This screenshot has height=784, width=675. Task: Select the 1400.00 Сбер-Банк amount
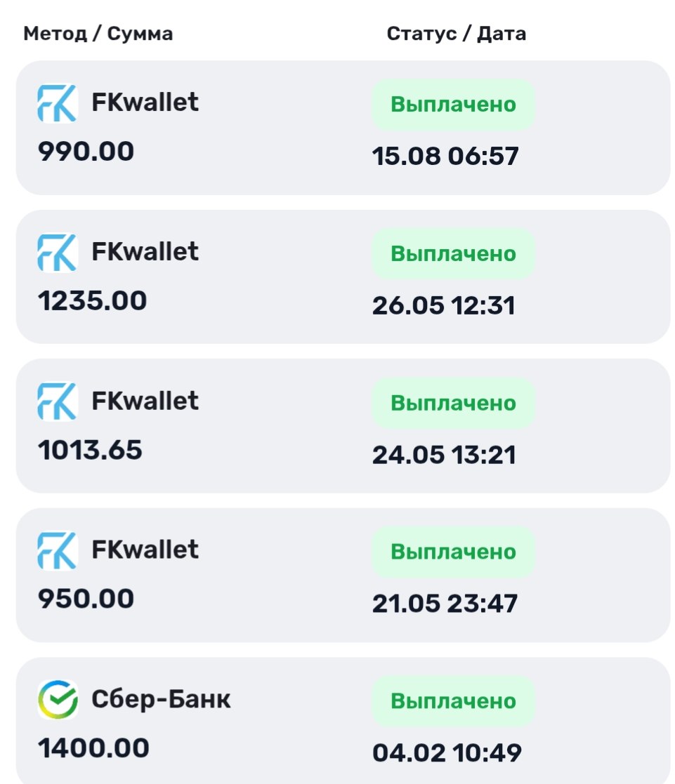pyautogui.click(x=93, y=748)
